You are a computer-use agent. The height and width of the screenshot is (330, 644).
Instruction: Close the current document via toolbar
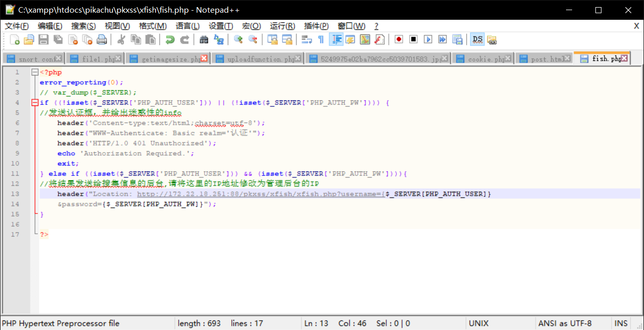click(x=73, y=40)
